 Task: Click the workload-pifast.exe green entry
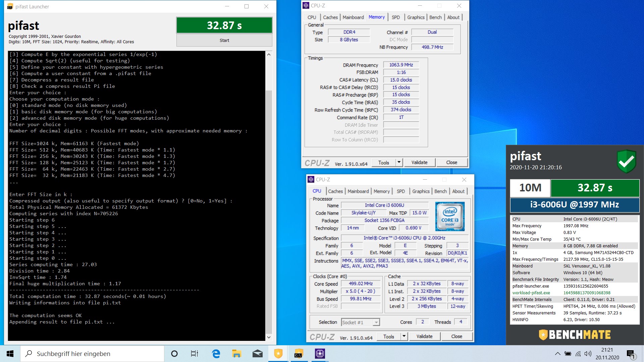[531, 293]
